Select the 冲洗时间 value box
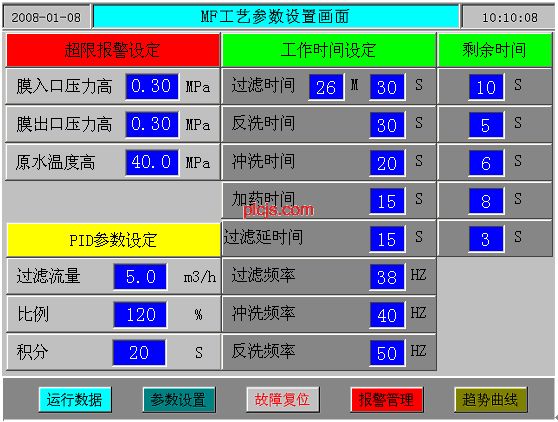Image resolution: width=558 pixels, height=422 pixels. point(387,163)
